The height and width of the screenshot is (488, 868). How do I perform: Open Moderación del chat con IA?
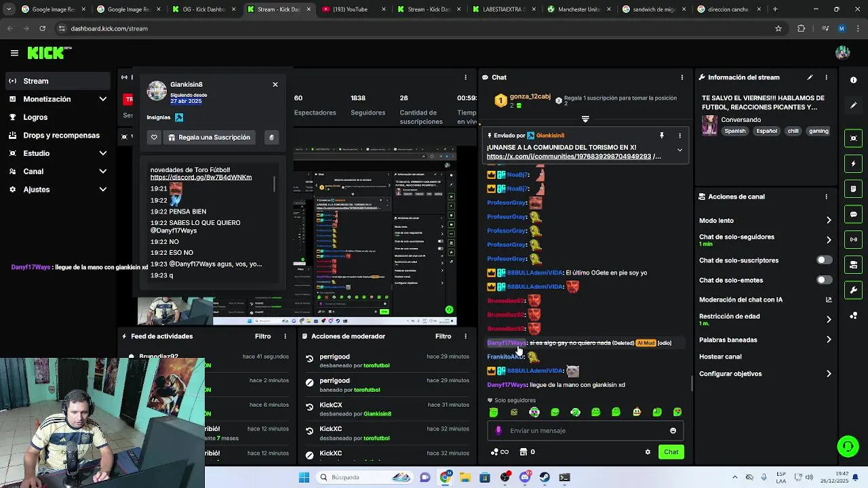(765, 300)
